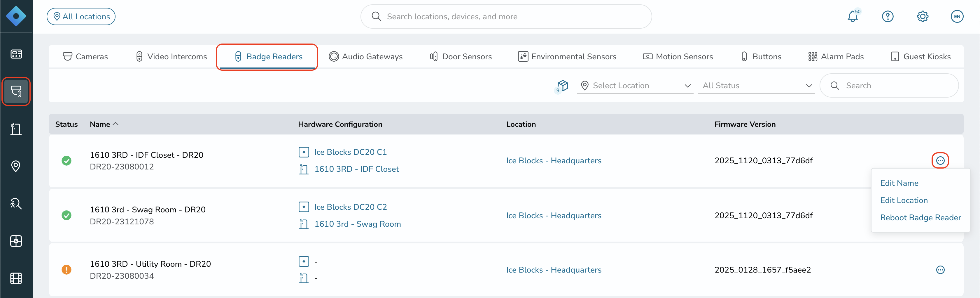Screen dimensions: 980x298
Task: Choose Edit Name from context menu
Action: tap(899, 183)
